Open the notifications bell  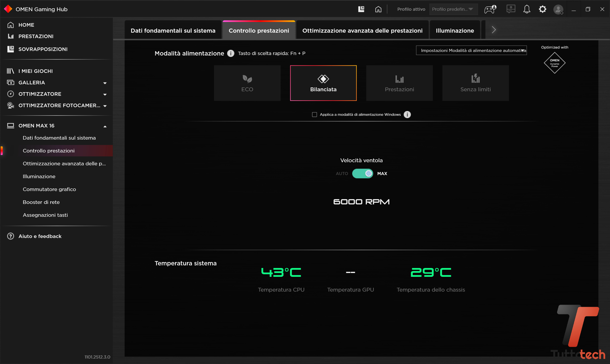pos(527,9)
